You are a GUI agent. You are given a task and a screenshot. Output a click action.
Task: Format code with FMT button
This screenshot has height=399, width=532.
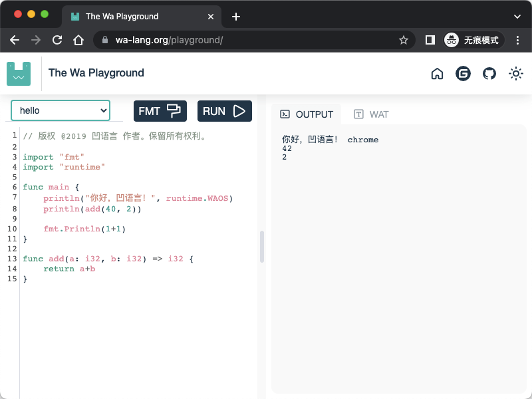pyautogui.click(x=160, y=111)
